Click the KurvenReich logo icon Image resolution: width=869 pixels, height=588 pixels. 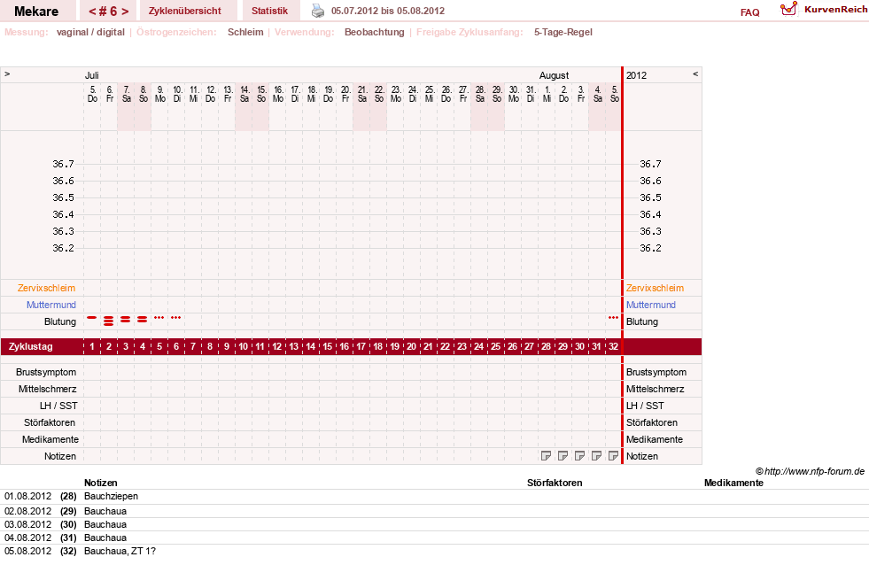tap(788, 9)
